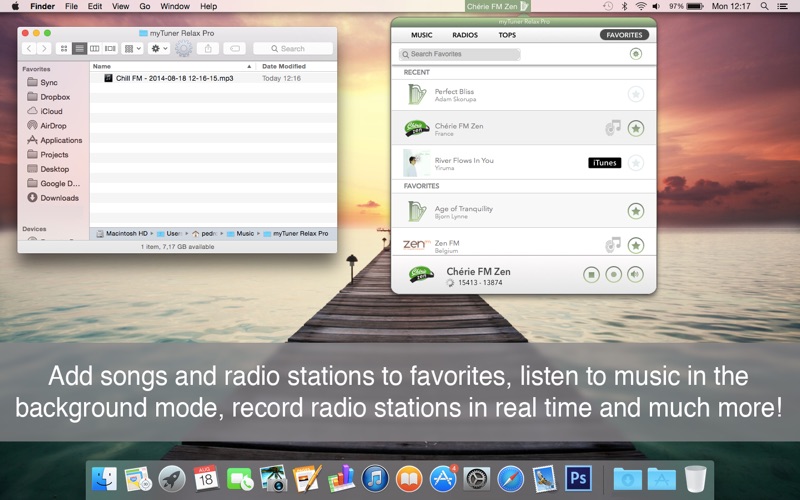
Task: Go forward in the Finder window
Action: pos(44,48)
